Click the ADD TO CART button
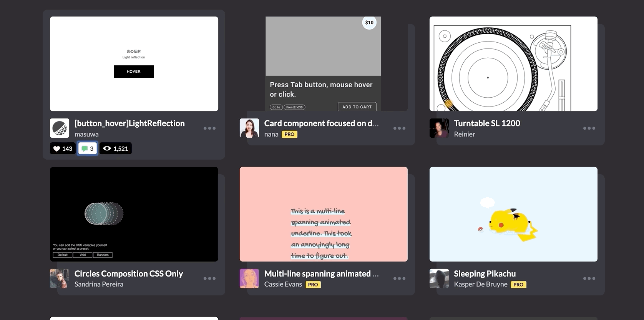This screenshot has width=644, height=320. pos(357,107)
